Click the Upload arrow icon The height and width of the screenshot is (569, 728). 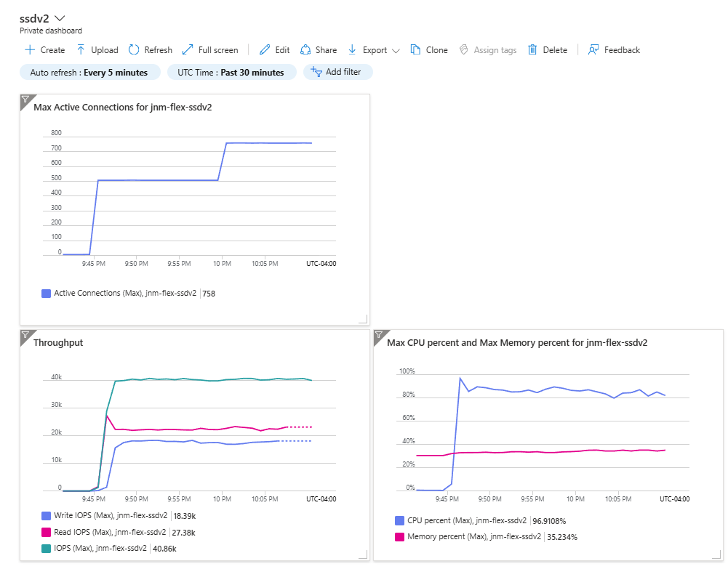[x=81, y=50]
